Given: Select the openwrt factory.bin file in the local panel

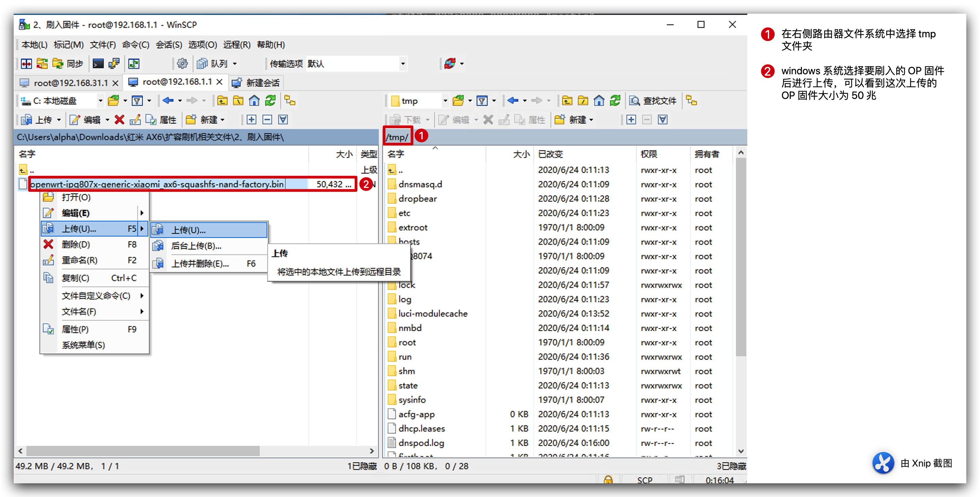Looking at the screenshot, I should click(x=157, y=184).
